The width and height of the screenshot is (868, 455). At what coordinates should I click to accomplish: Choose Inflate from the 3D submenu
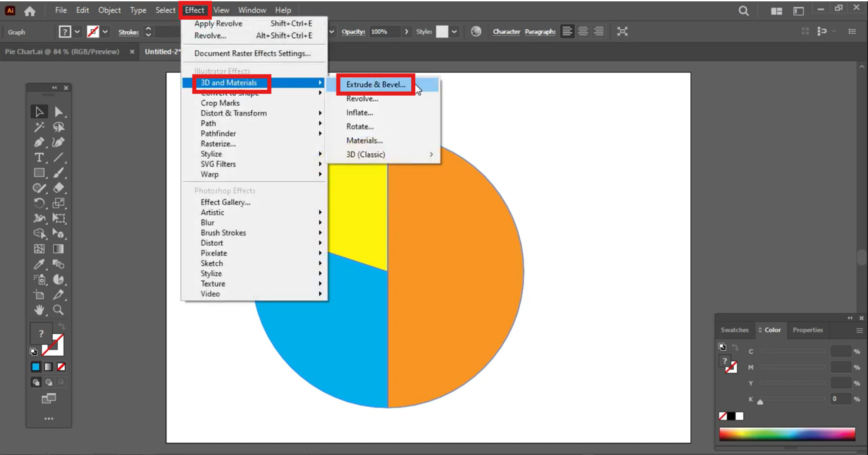[360, 113]
